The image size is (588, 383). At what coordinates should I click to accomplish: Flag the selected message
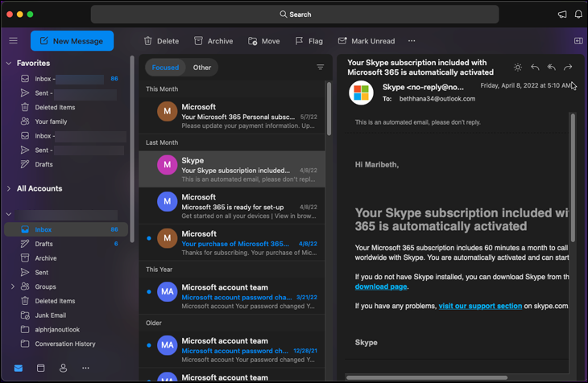[309, 41]
